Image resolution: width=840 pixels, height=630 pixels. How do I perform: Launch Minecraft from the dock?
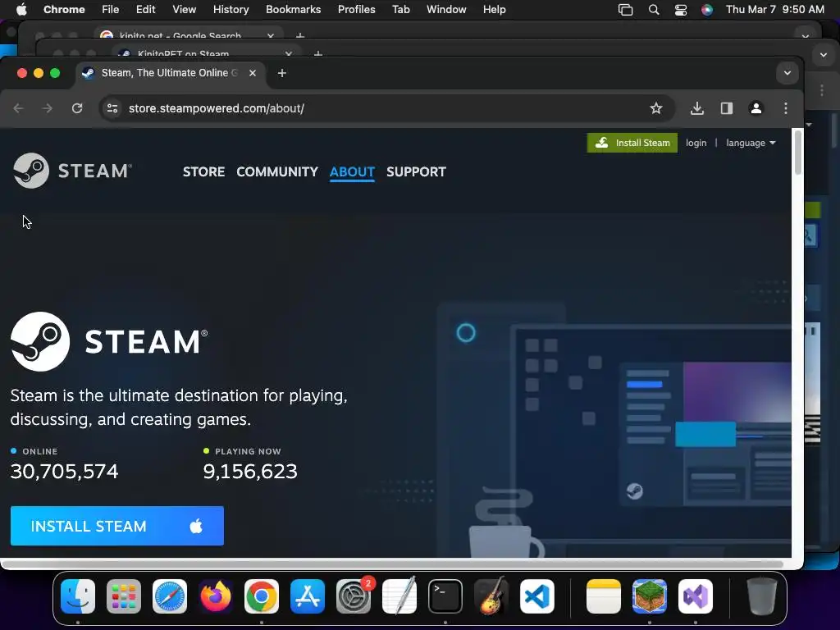(650, 596)
